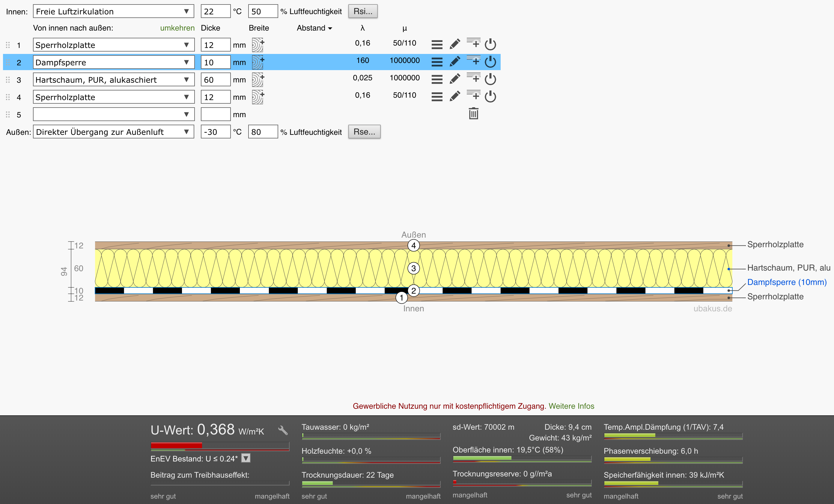Click the Rse... button
This screenshot has width=834, height=504.
(x=364, y=132)
